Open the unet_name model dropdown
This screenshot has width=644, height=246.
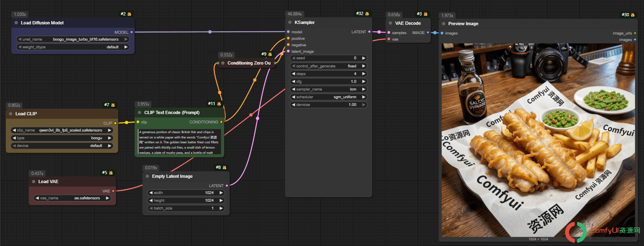point(73,39)
